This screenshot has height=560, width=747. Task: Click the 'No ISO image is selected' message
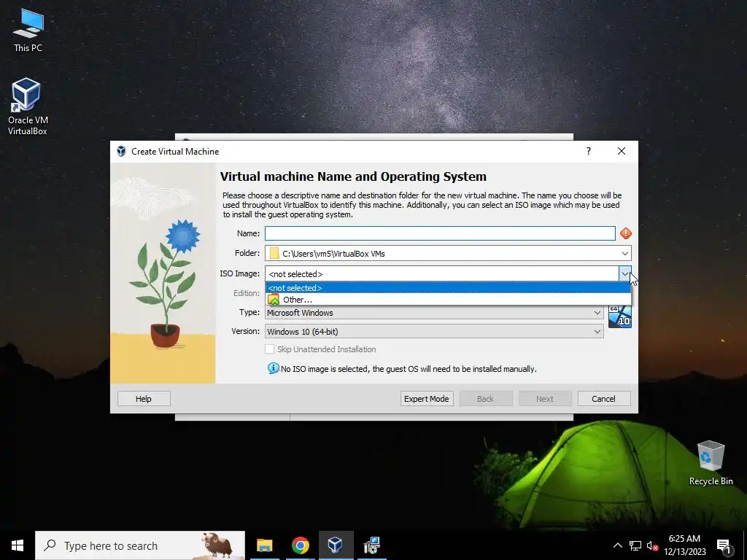click(x=409, y=369)
